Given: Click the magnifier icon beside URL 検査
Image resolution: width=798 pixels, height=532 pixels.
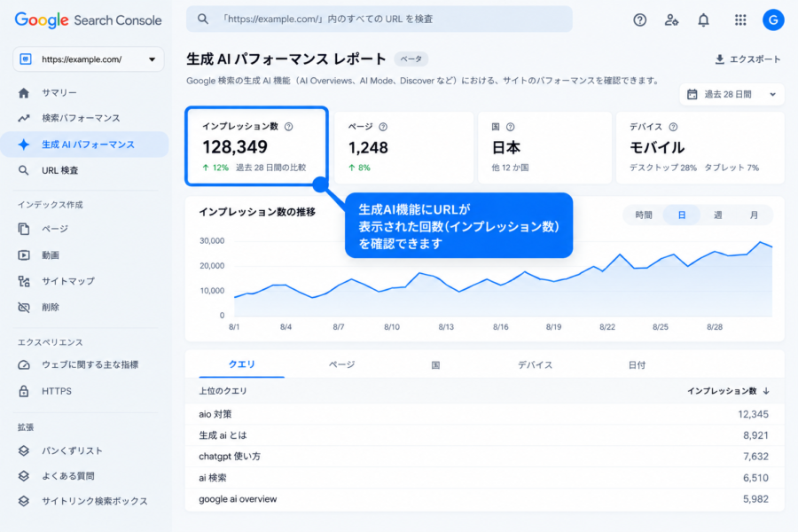Looking at the screenshot, I should pyautogui.click(x=23, y=170).
